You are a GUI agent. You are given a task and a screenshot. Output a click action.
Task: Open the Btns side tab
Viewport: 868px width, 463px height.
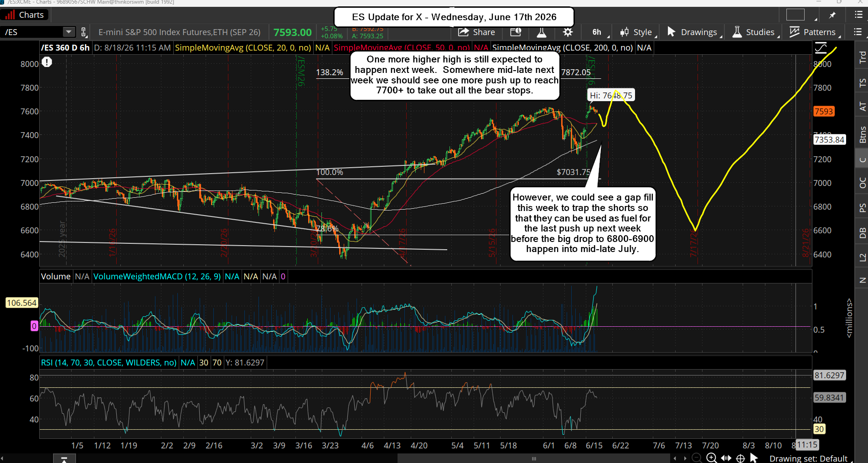click(862, 134)
